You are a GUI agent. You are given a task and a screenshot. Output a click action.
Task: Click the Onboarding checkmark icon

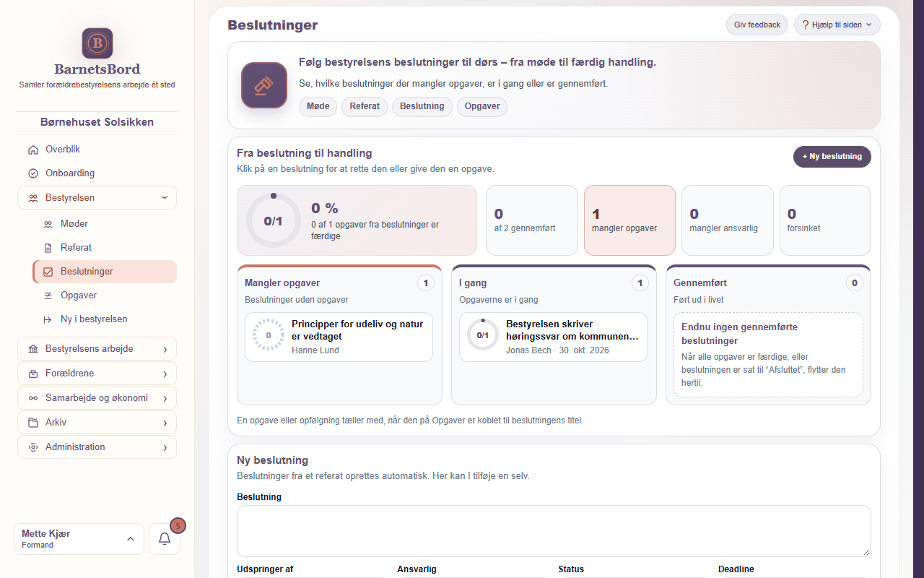point(32,173)
